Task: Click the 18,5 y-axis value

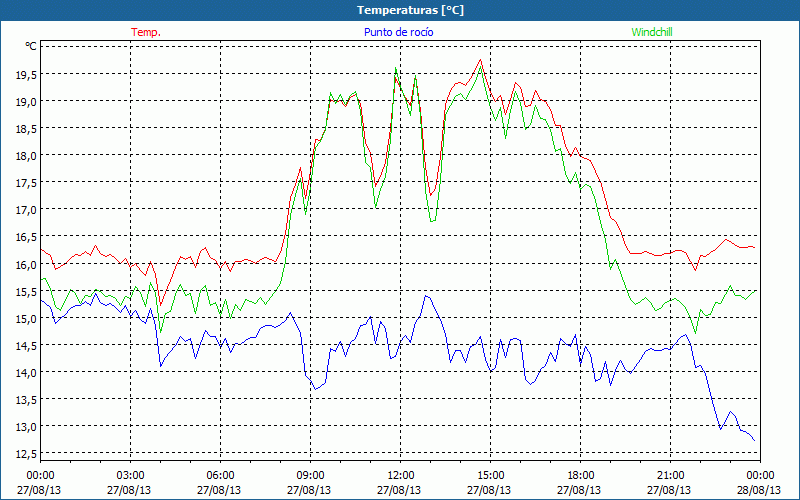Action: pyautogui.click(x=26, y=129)
